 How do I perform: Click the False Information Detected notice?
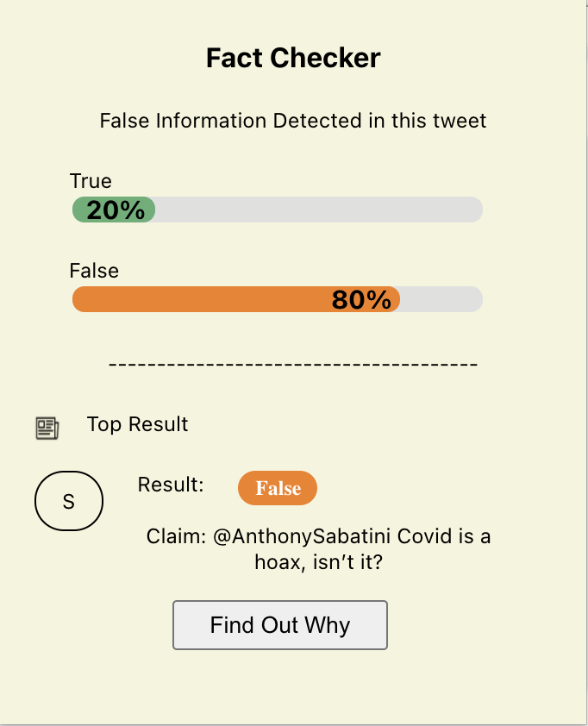pos(293,121)
